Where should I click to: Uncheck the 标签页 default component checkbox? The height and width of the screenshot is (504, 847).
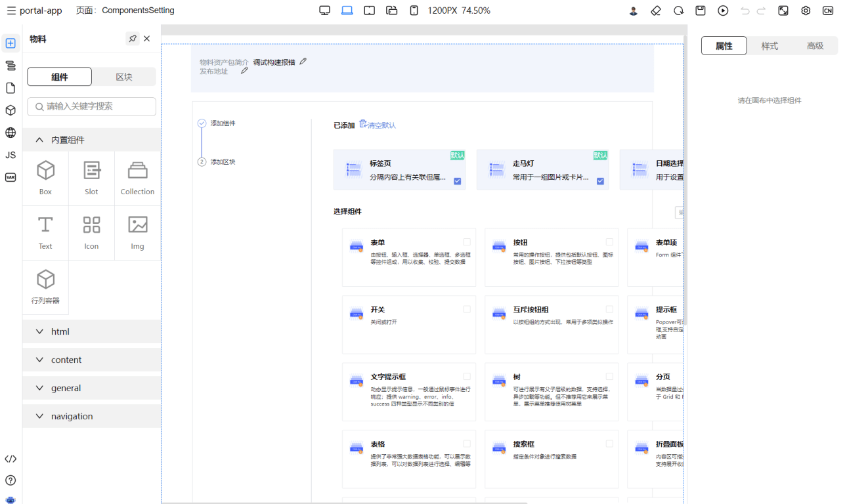pos(457,181)
